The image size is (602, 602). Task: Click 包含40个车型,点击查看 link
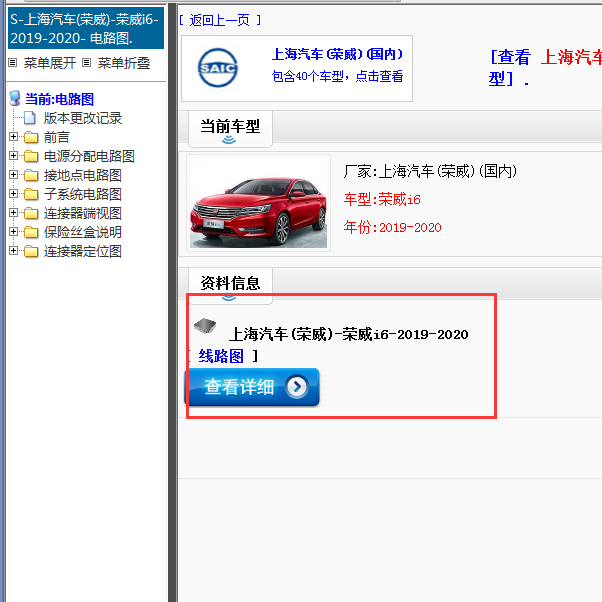(x=337, y=76)
